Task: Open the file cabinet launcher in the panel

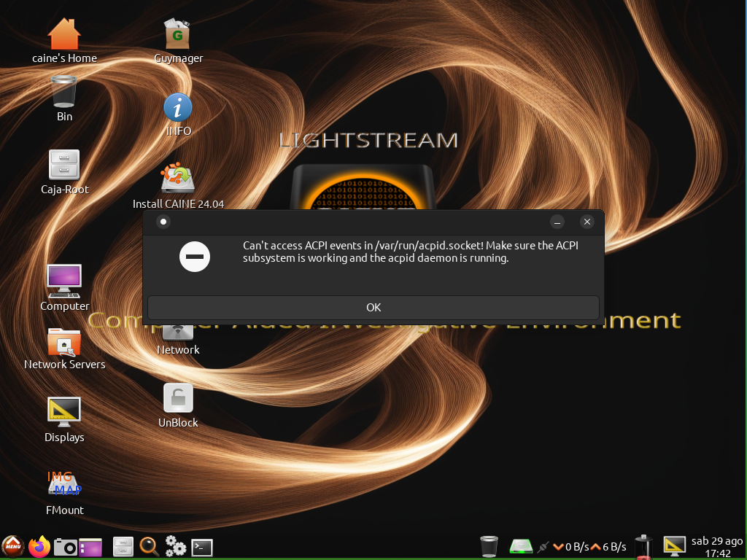Action: (x=123, y=547)
